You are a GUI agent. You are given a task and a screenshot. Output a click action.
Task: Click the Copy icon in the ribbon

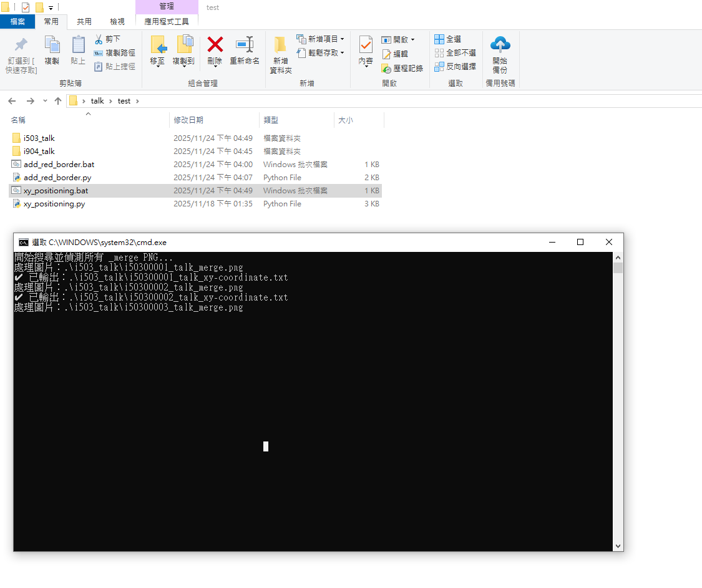point(52,45)
